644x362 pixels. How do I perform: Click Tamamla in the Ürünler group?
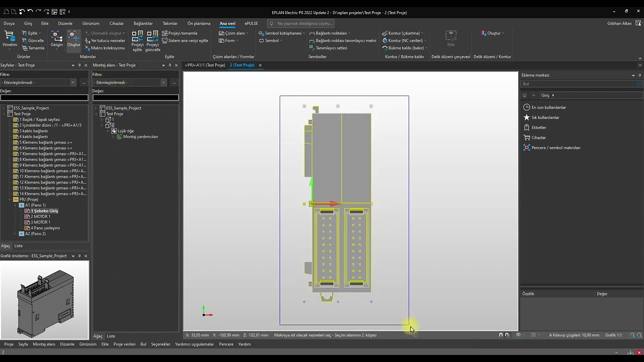point(33,48)
